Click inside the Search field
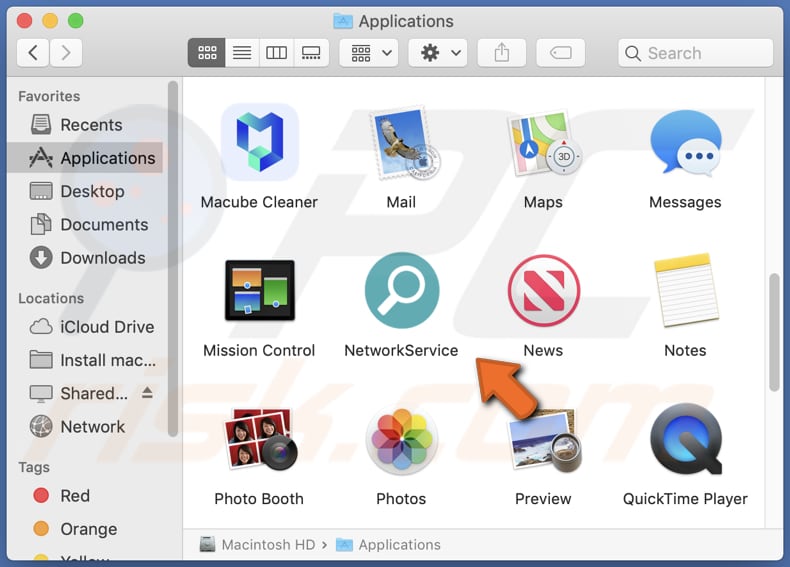Screen dimensions: 790x567 [695, 53]
